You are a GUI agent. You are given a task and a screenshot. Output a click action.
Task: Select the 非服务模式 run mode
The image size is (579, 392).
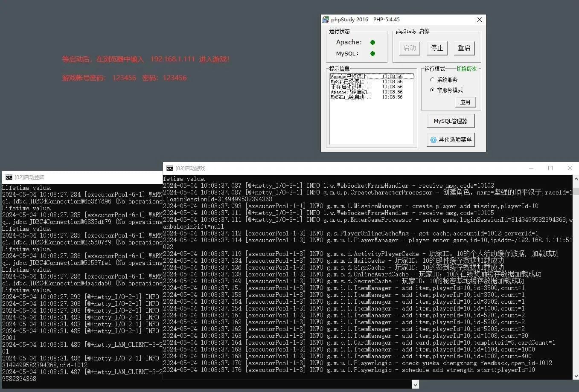(432, 90)
